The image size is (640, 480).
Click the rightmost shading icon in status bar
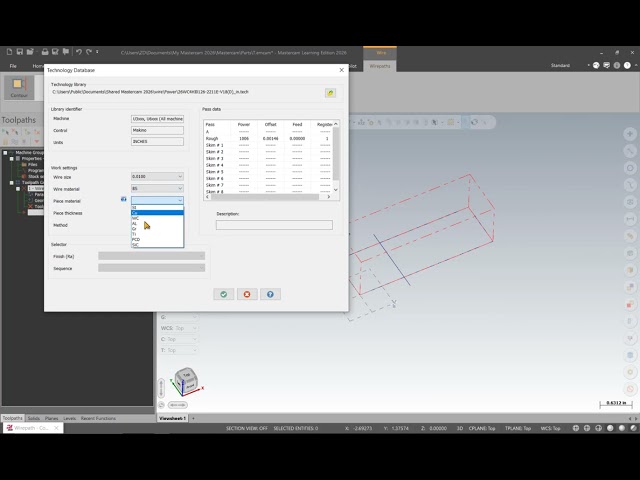coord(633,428)
